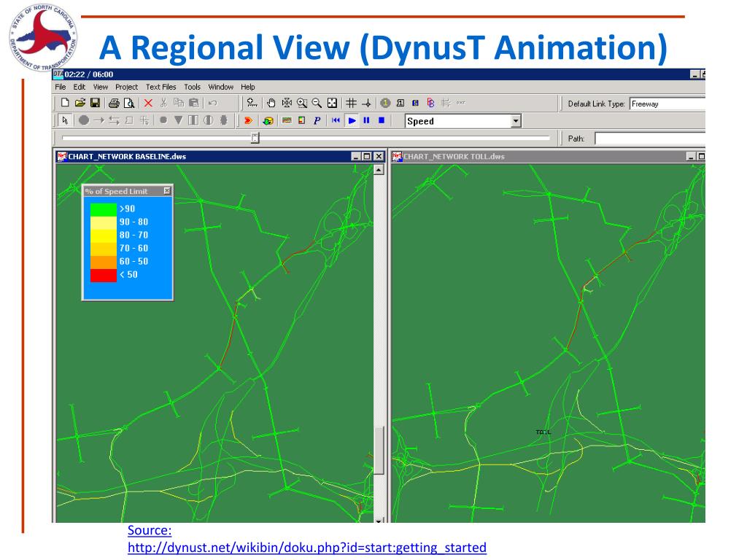The image size is (747, 560).
Task: Select the zoom-out magnifier tool
Action: tap(317, 103)
